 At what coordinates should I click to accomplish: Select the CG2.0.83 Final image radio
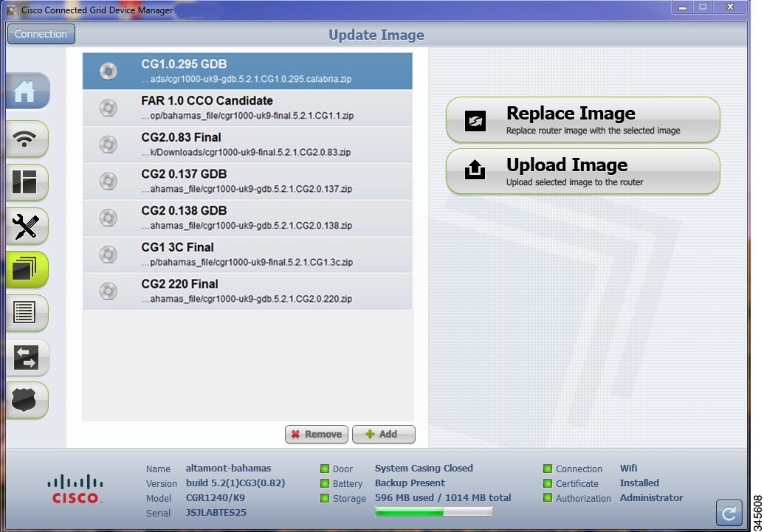(x=109, y=144)
